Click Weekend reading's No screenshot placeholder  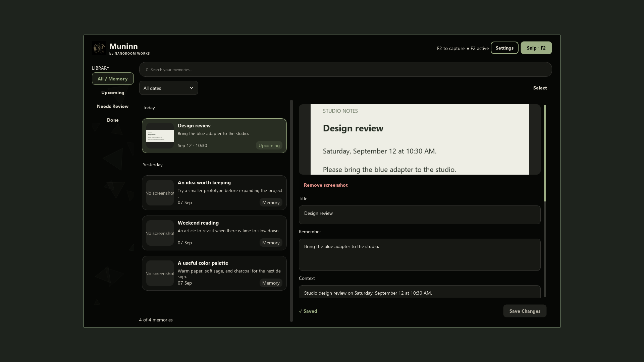coord(160,233)
